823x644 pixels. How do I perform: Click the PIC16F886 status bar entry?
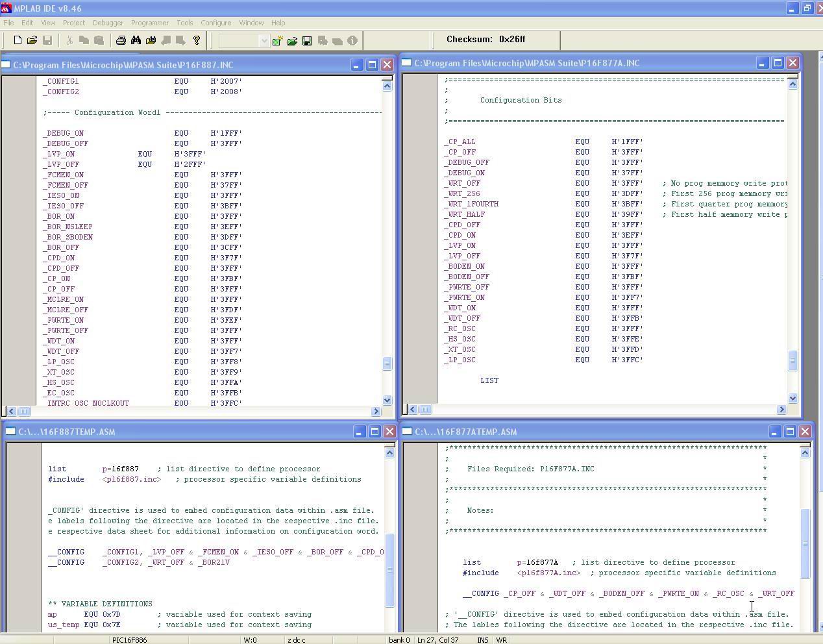click(129, 639)
